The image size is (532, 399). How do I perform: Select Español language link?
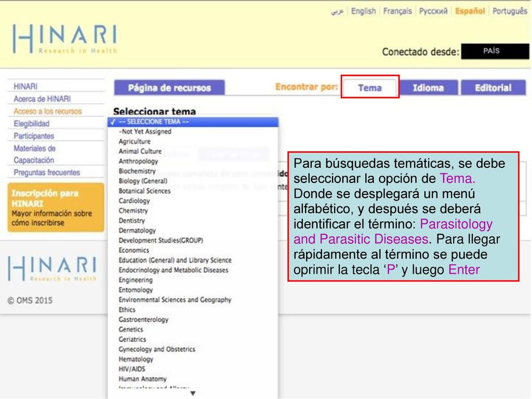(x=470, y=11)
